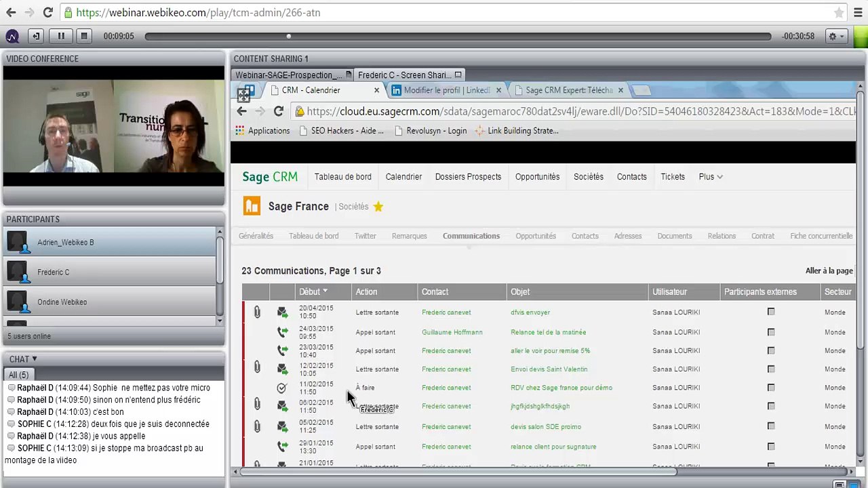
Task: Click the to-do task icon for RDV row
Action: (282, 388)
